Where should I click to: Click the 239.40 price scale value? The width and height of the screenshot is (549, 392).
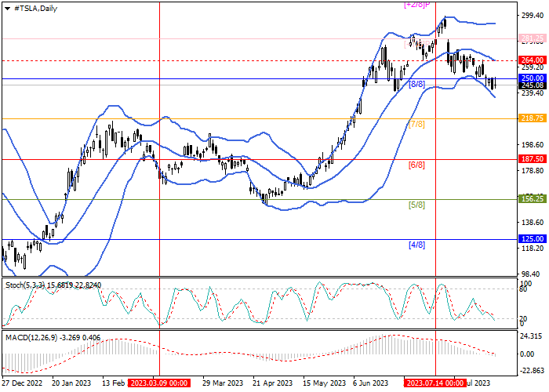coord(533,93)
